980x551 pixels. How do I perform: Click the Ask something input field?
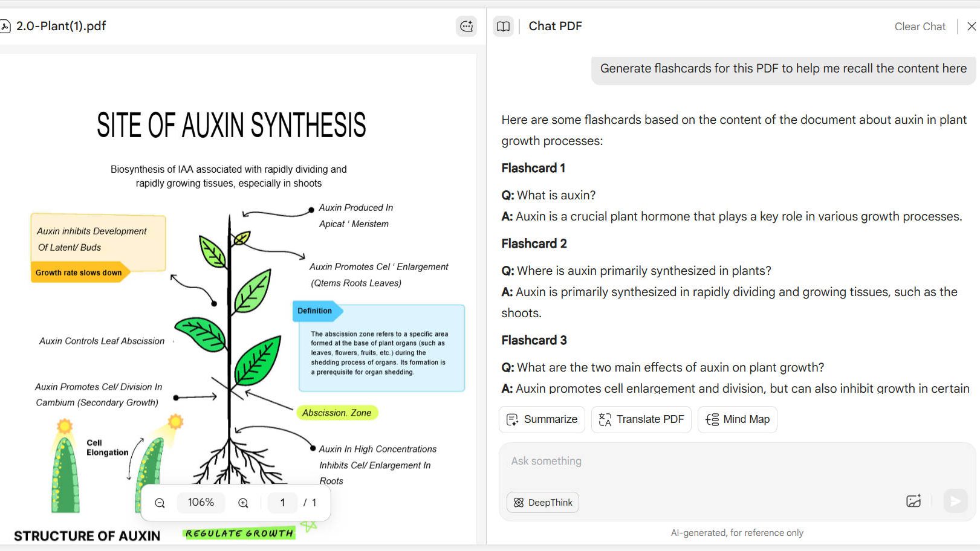(x=736, y=461)
